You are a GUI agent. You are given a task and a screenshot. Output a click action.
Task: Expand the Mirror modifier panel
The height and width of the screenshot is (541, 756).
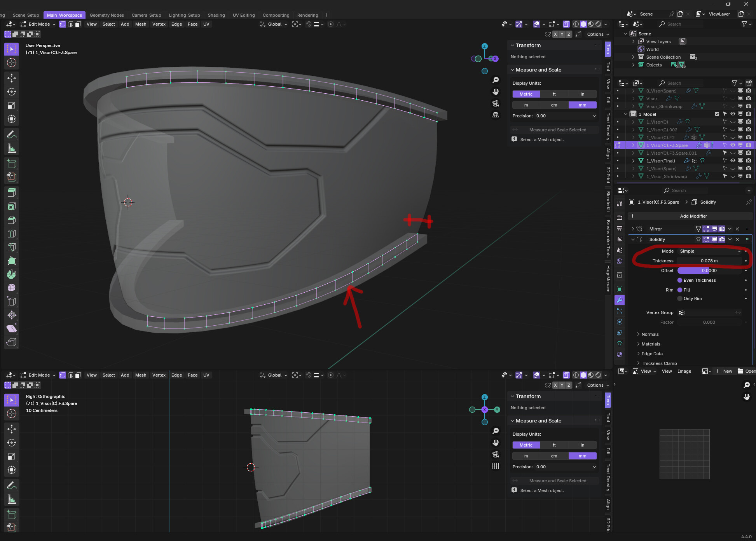coord(633,229)
